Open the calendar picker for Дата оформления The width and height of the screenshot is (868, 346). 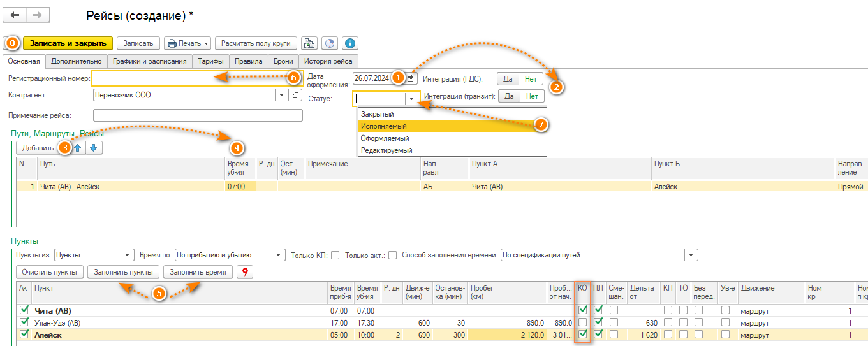point(411,78)
